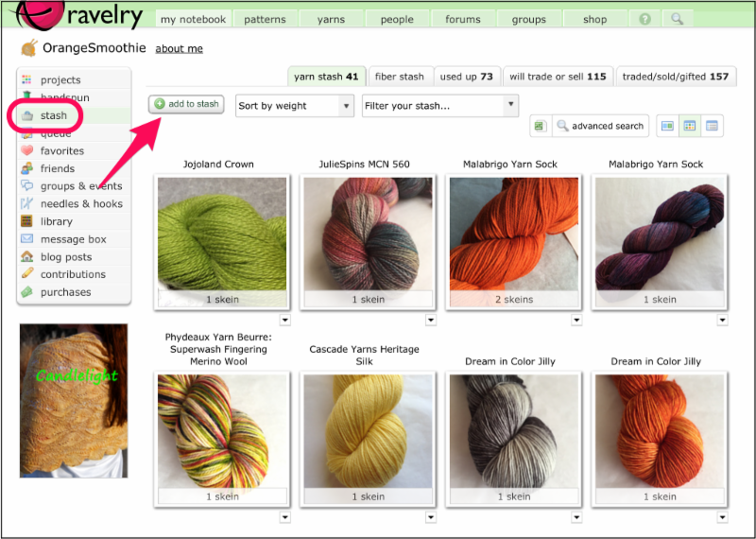Switch to large photo view
Viewport: 756px width, 539px height.
pos(667,126)
